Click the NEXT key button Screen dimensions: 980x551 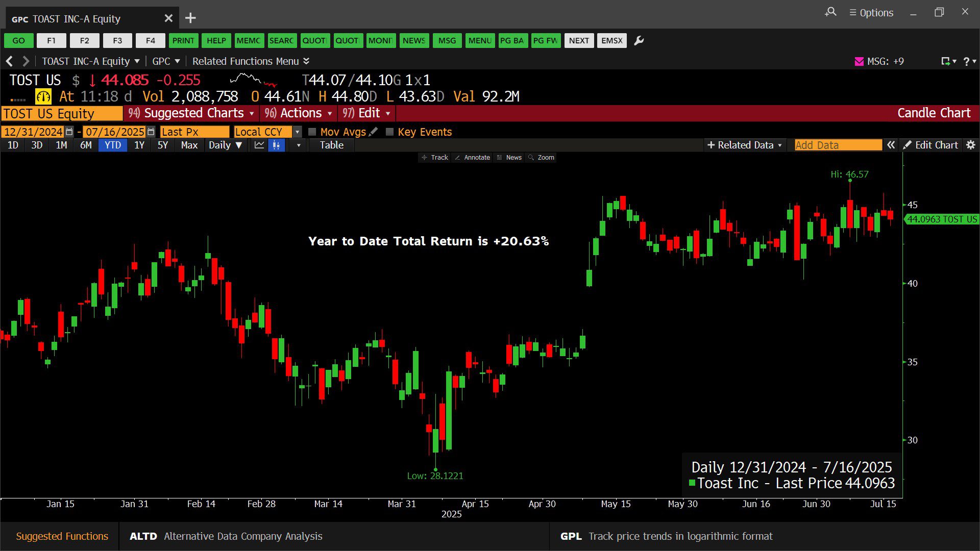(x=579, y=41)
